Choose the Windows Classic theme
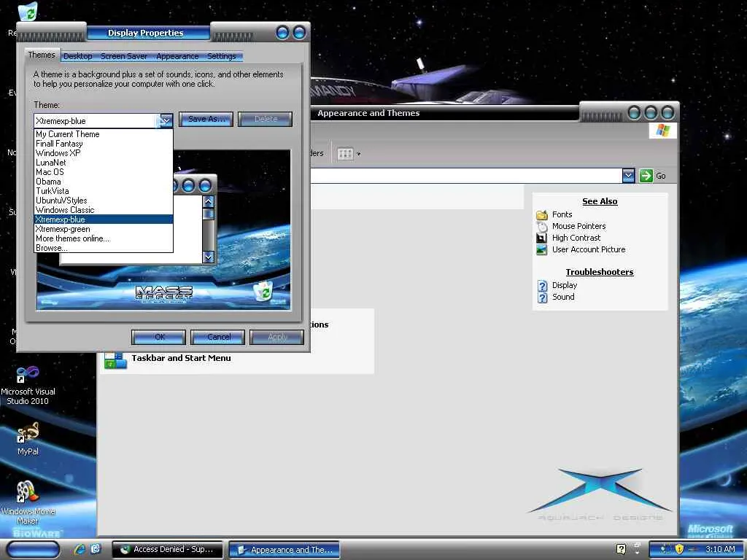This screenshot has width=747, height=560. 104,210
